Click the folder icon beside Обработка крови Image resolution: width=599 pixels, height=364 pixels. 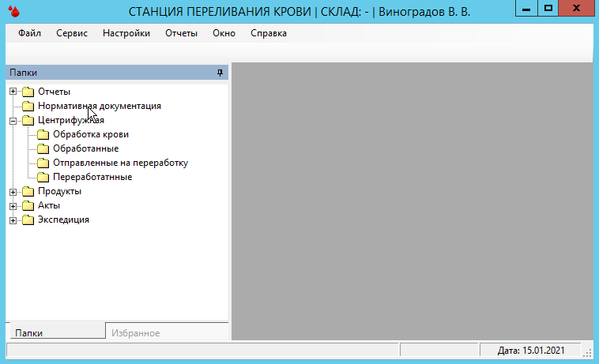43,134
